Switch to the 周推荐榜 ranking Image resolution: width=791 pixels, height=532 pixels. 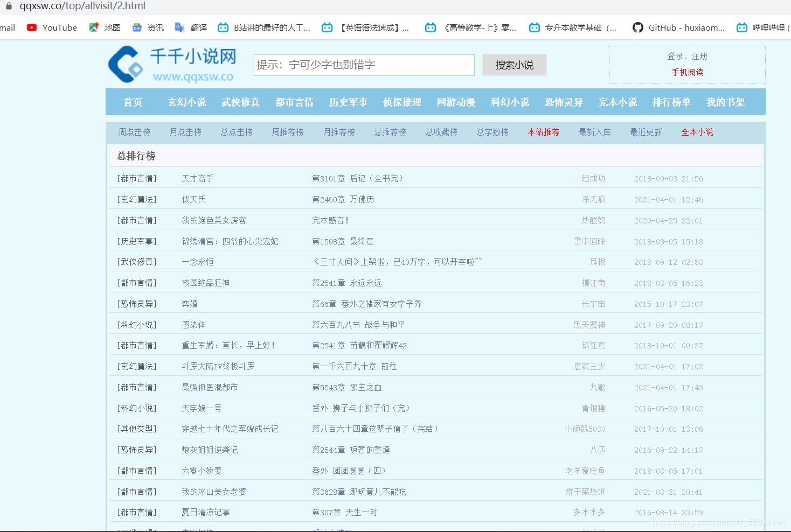point(288,132)
